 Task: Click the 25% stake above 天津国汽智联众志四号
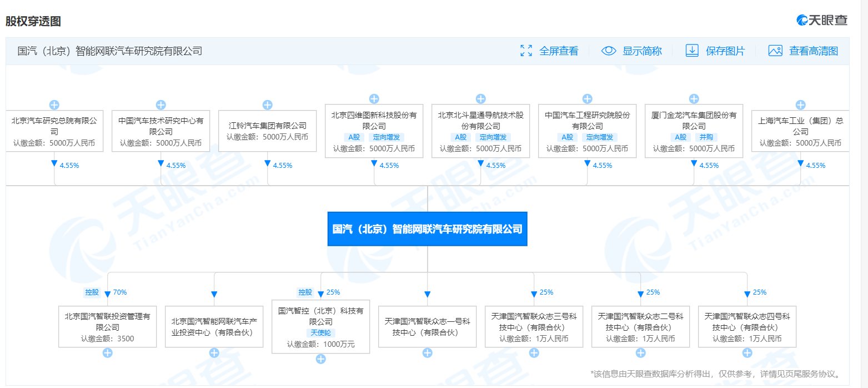point(759,292)
